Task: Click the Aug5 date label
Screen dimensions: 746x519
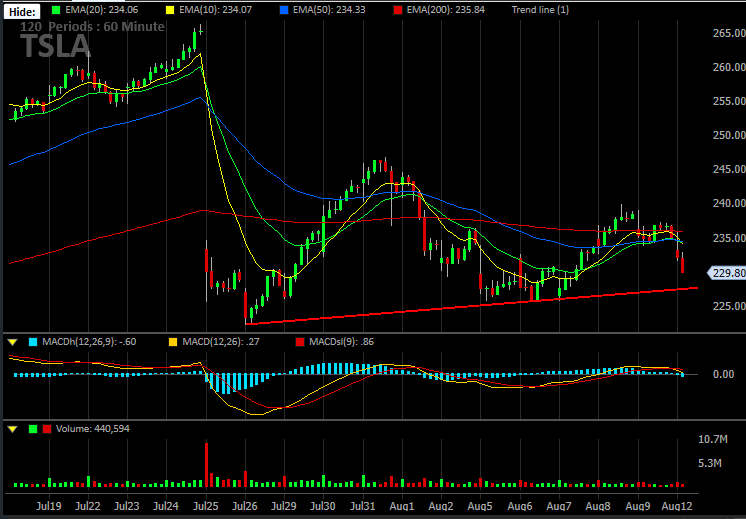Action: click(x=481, y=506)
